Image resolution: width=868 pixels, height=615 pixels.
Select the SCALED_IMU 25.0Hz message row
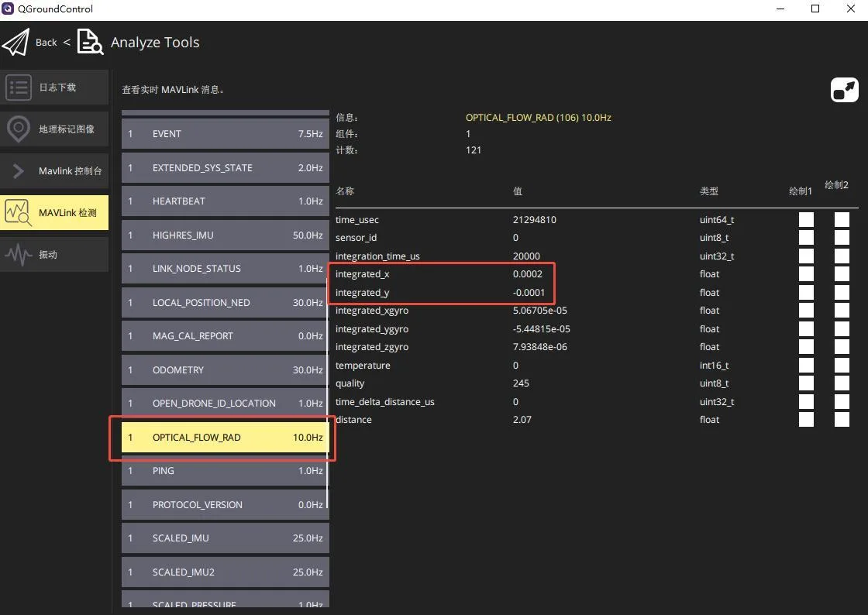pyautogui.click(x=226, y=538)
